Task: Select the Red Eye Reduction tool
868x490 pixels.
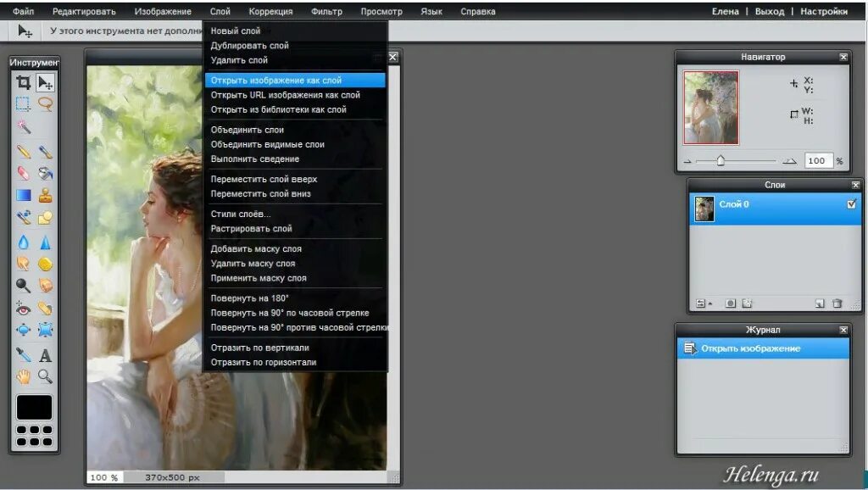Action: coord(23,309)
